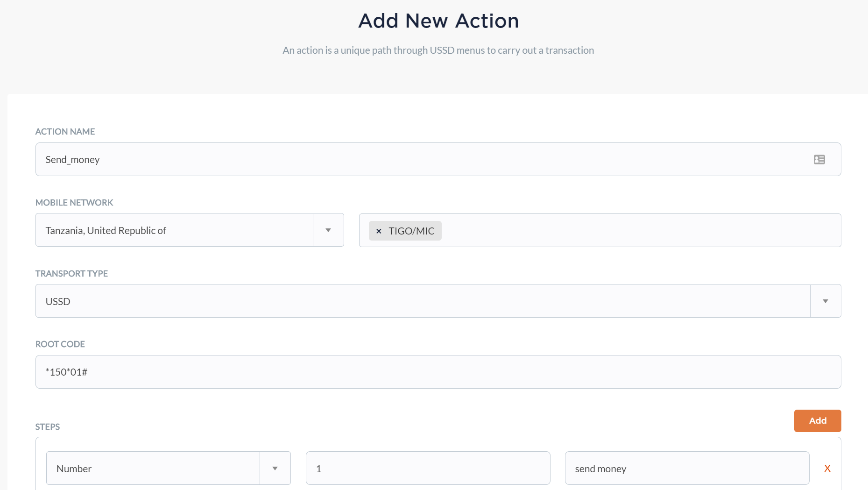
Task: Click the Transport Type dropdown arrow
Action: [825, 301]
